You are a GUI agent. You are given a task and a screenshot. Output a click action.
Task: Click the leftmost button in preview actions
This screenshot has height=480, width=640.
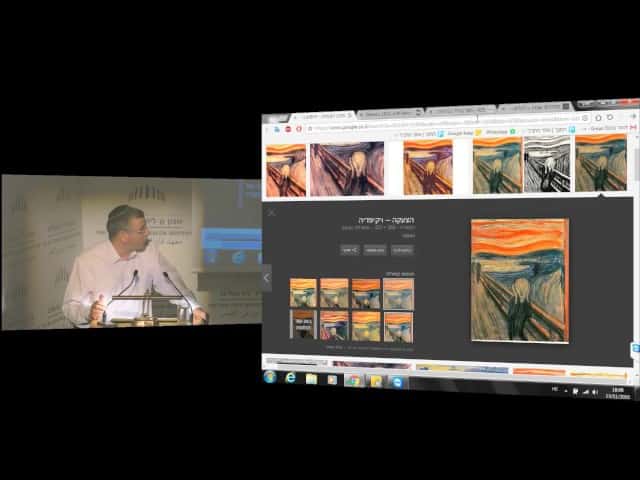click(351, 249)
